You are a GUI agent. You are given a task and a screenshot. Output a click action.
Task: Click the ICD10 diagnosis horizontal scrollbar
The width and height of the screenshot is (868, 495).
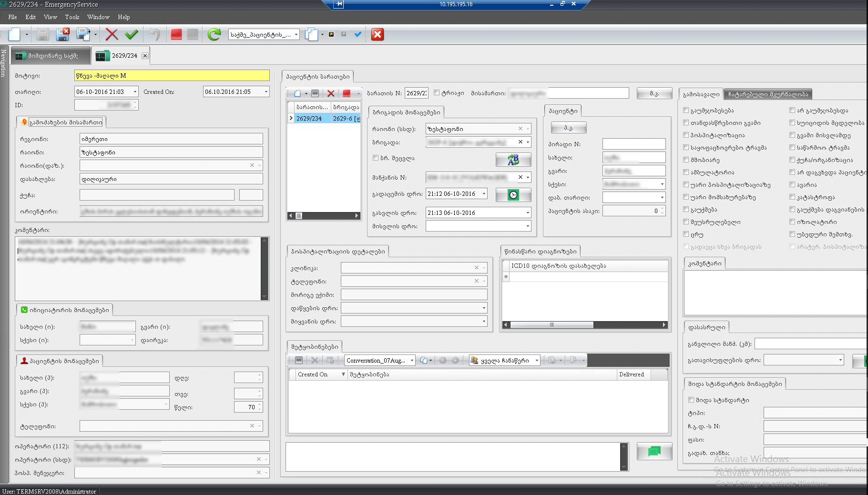(x=585, y=325)
